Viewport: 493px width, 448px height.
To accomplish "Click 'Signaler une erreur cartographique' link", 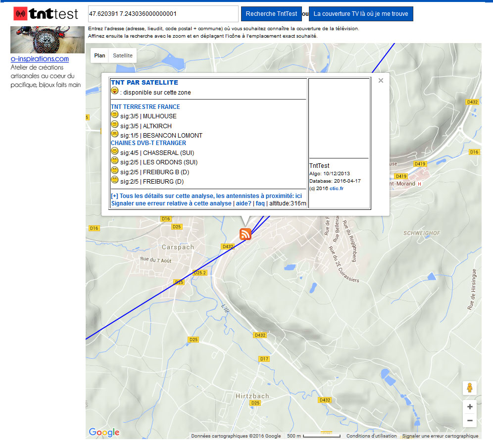I will click(x=440, y=436).
